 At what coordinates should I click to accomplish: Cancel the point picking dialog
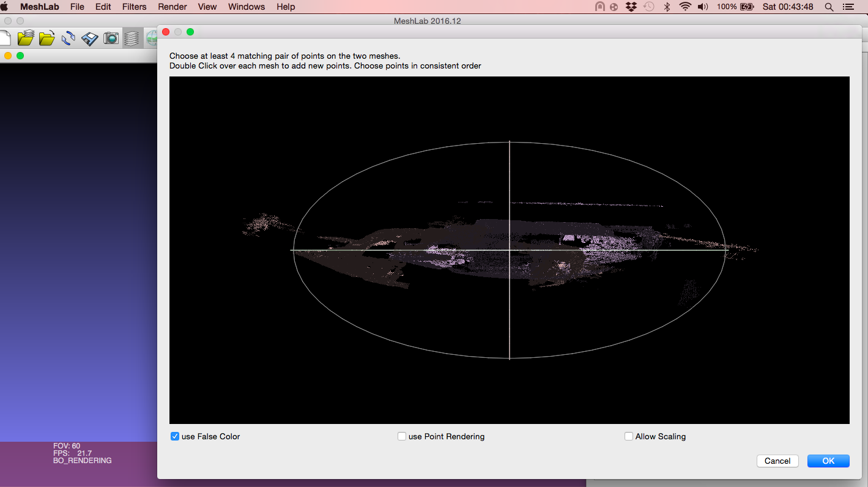point(777,461)
